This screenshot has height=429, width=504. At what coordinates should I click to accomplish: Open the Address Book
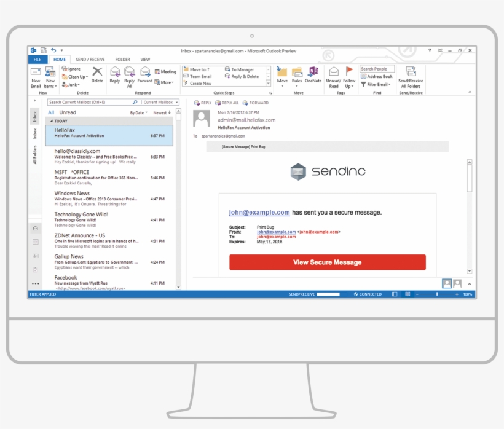377,76
